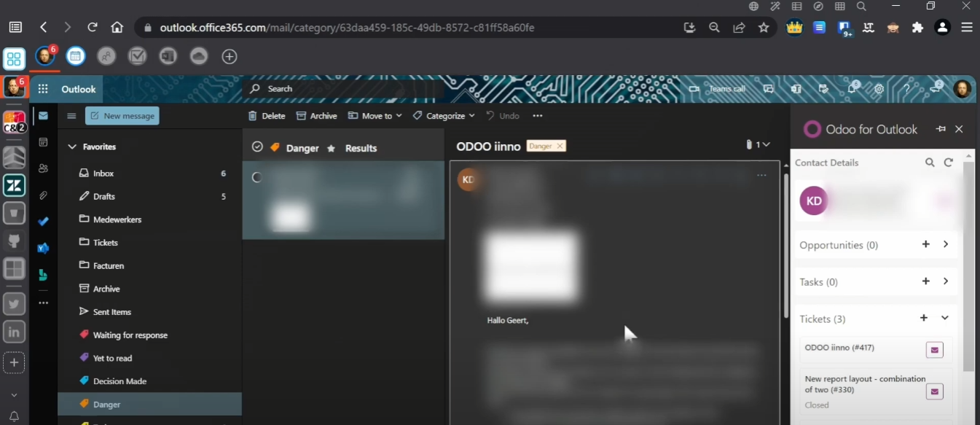Viewport: 980px width, 425px height.
Task: Open the Mail module icon in Outlook rail
Action: [x=44, y=115]
